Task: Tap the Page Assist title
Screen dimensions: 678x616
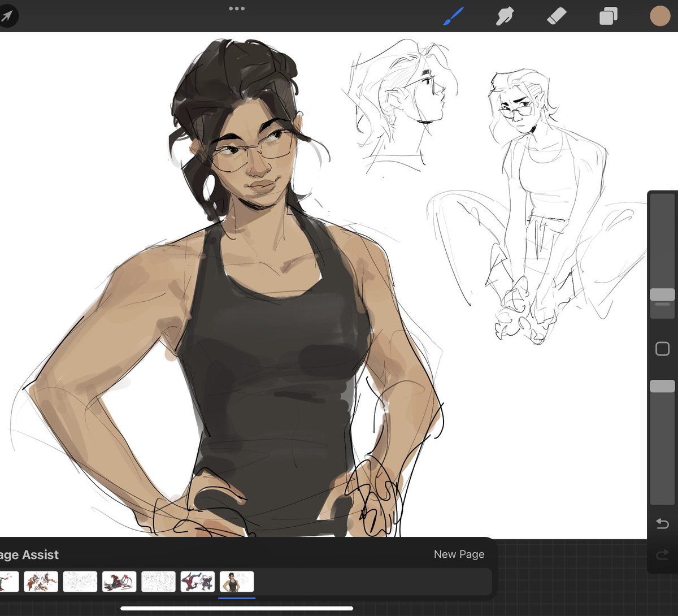Action: click(28, 555)
